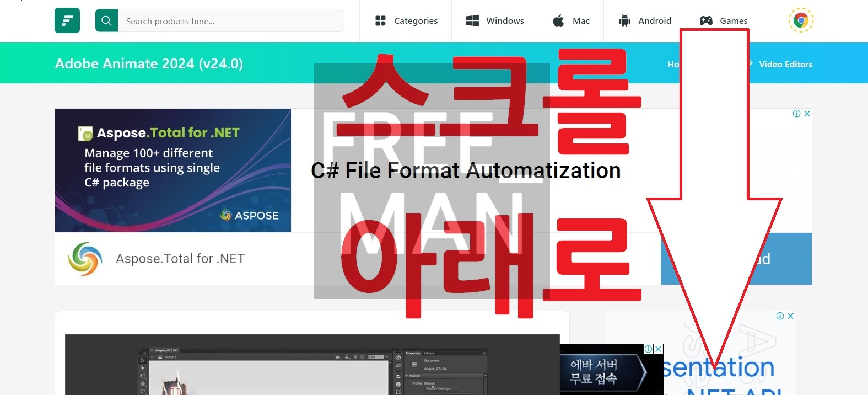Click the Categories grid icon
Screen dimensions: 868x395
coord(380,21)
